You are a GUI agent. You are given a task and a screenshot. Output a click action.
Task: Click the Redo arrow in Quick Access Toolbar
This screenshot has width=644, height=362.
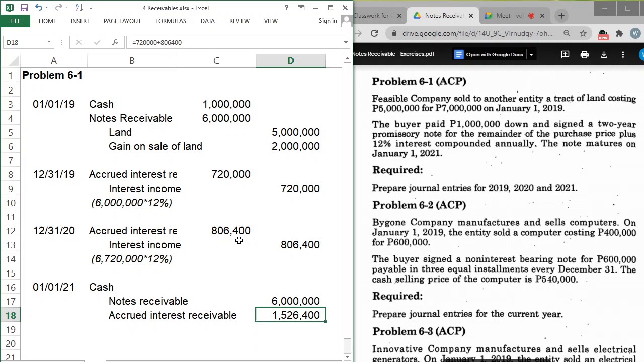58,8
